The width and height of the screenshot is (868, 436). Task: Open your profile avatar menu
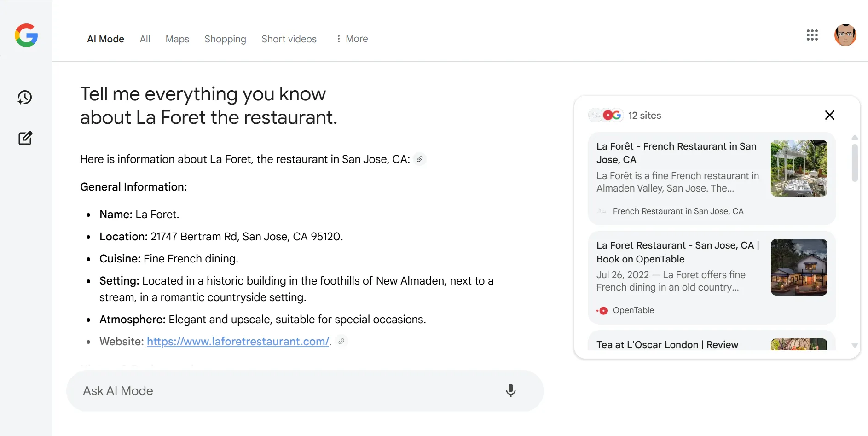[x=846, y=35]
